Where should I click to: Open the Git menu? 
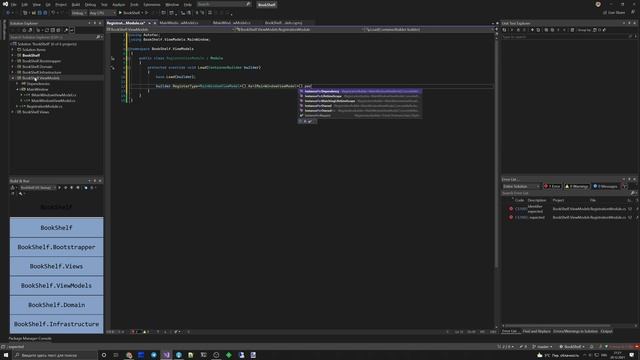[x=48, y=4]
